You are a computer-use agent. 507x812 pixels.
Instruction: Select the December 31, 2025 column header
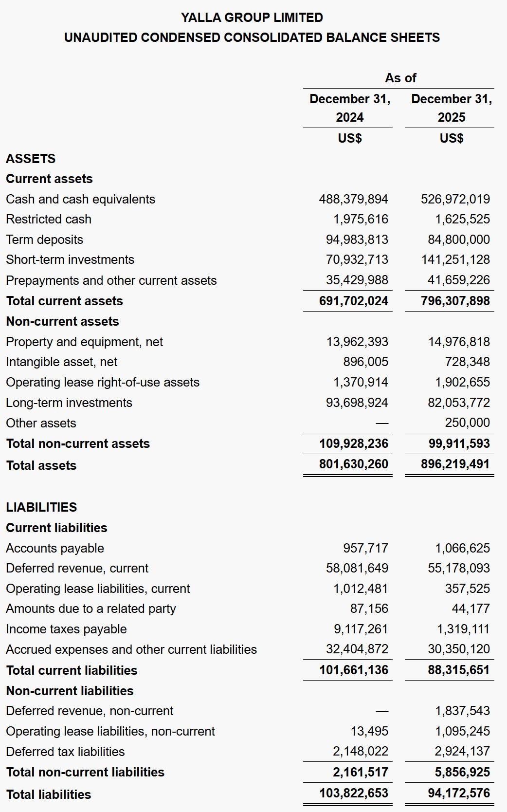(451, 108)
